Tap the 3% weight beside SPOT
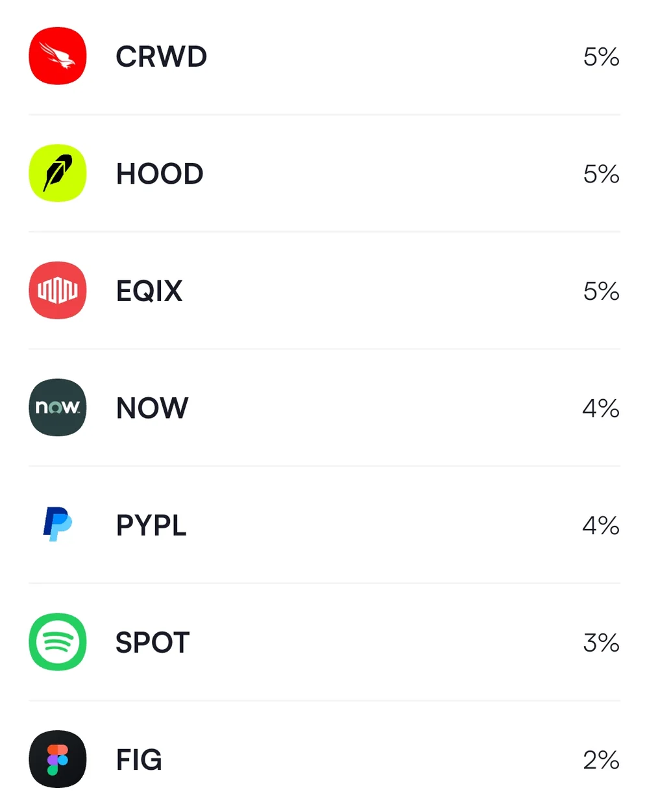The image size is (649, 812). (601, 643)
